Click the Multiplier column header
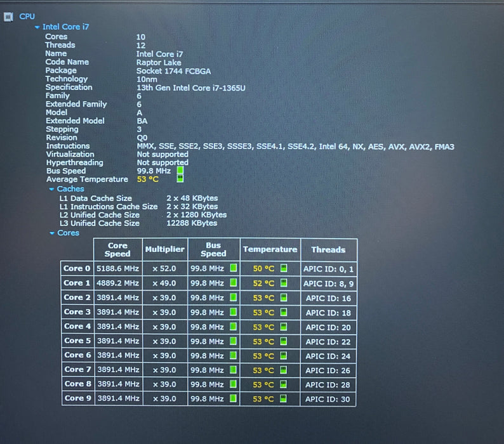 click(165, 250)
